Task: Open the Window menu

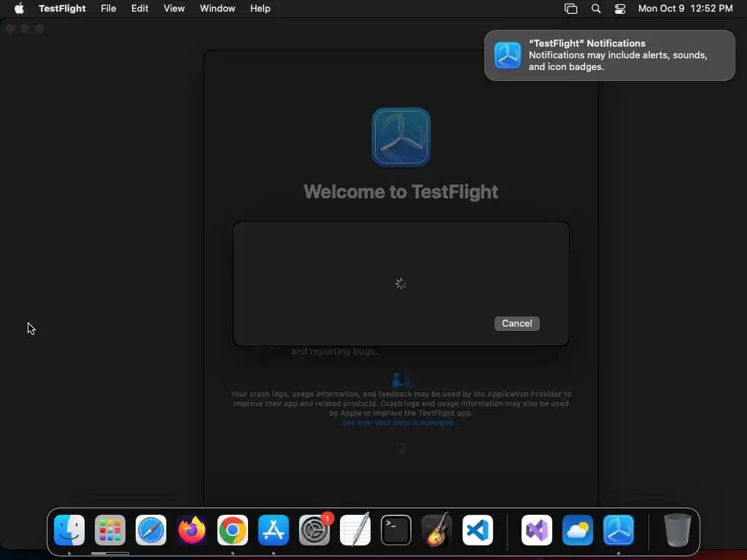Action: click(x=217, y=8)
